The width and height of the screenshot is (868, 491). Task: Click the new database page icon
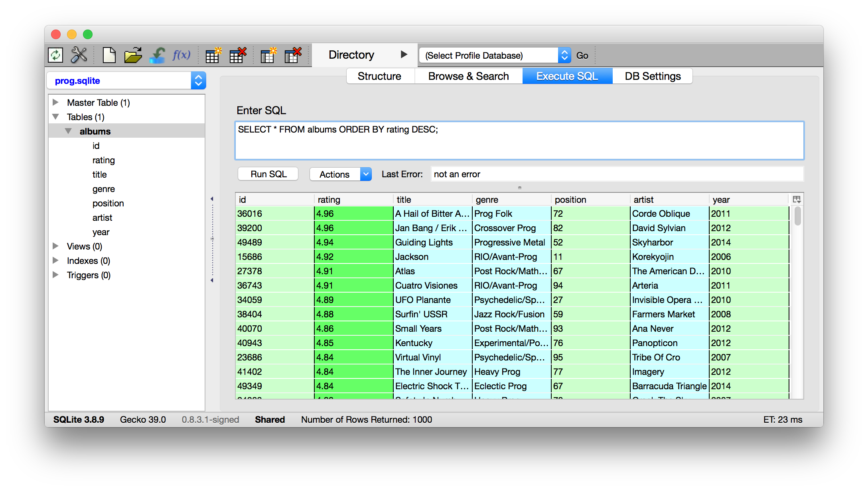click(109, 55)
